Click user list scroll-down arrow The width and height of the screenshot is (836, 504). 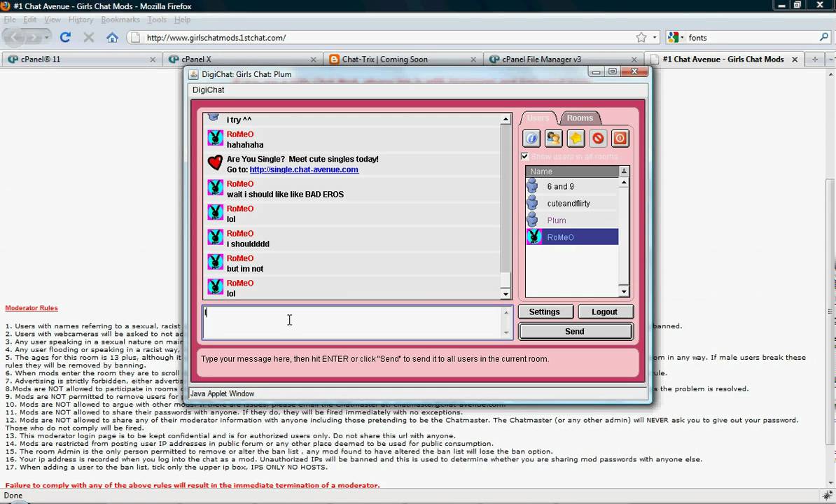click(x=624, y=291)
